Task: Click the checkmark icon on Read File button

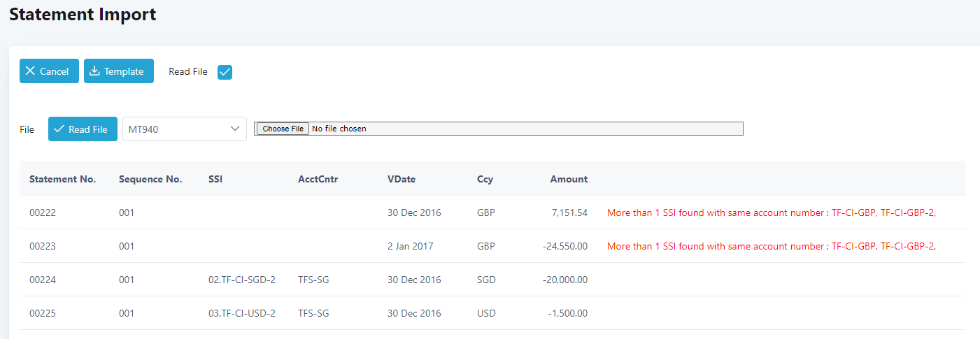Action: 59,129
